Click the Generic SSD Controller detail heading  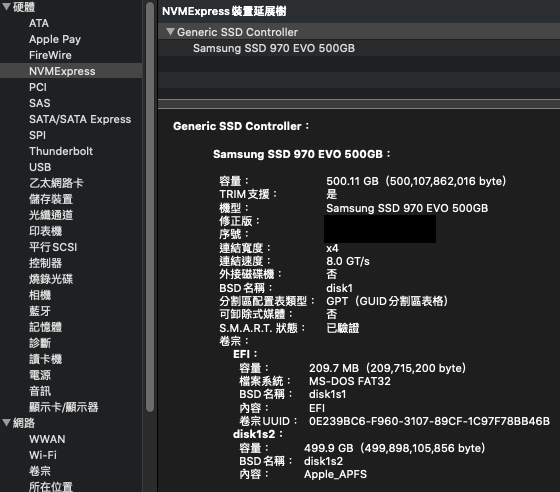(x=241, y=126)
